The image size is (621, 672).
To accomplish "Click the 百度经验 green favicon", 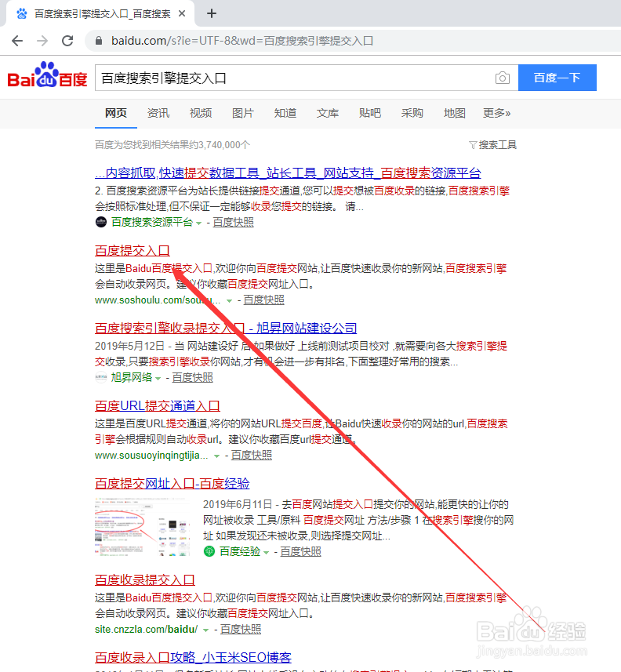I will 209,551.
